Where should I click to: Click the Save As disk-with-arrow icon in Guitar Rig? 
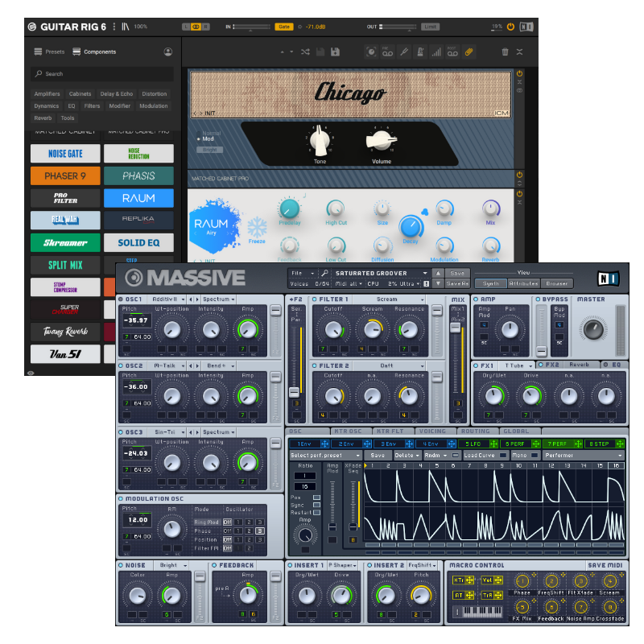tap(335, 52)
